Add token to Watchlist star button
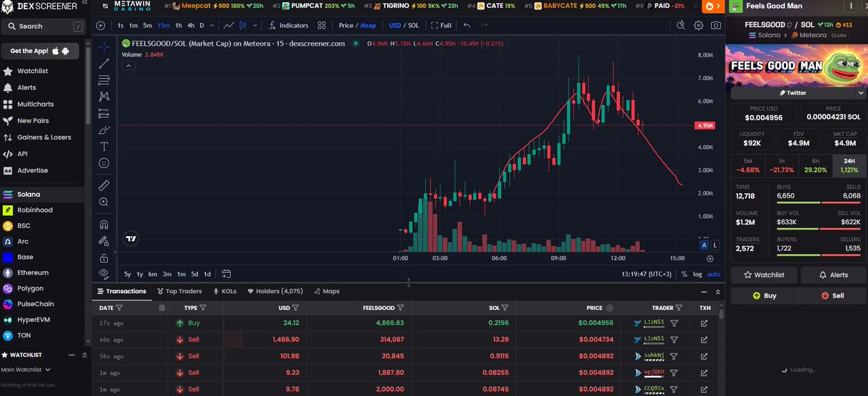868x396 pixels. tap(764, 275)
